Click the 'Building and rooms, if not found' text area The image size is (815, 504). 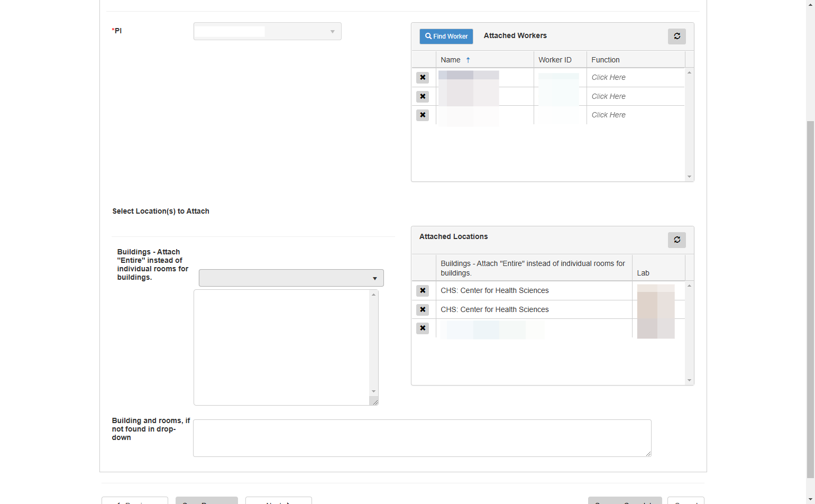pos(422,438)
